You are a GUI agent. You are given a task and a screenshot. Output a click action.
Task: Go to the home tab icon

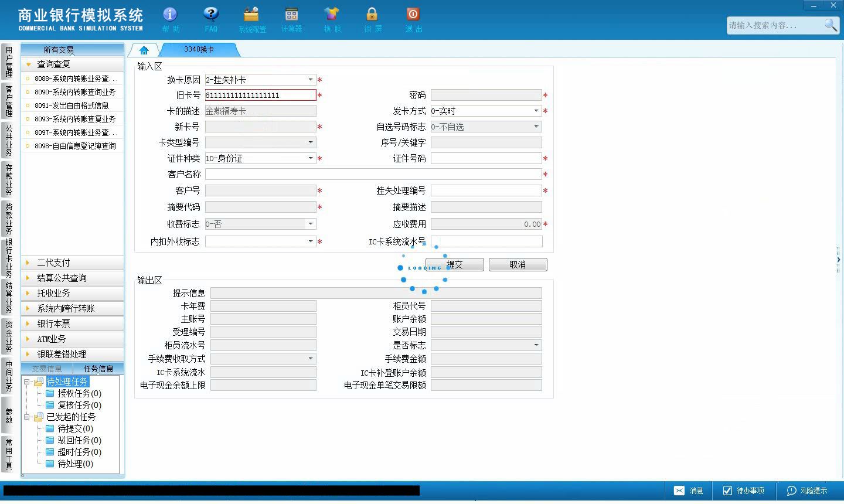pos(144,50)
